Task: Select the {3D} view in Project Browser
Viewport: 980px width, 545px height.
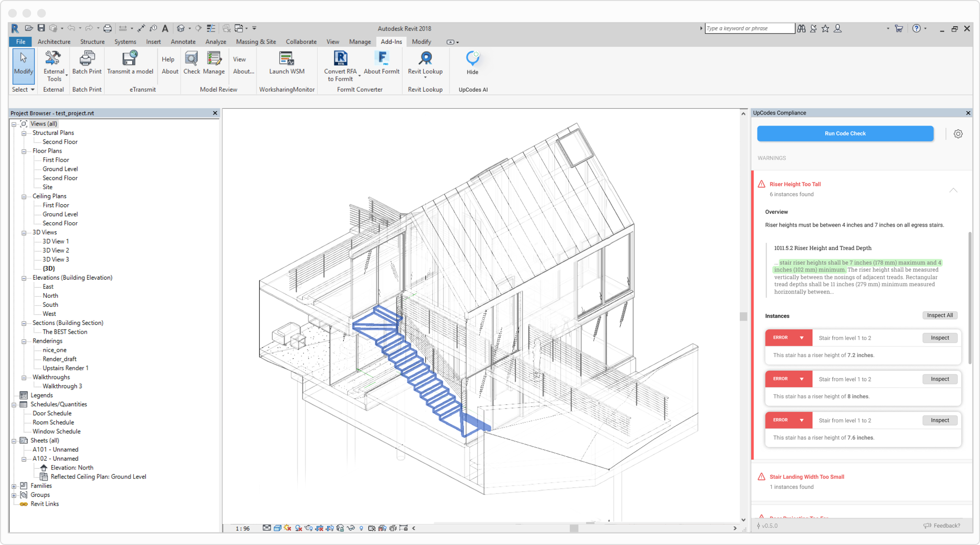Action: click(49, 269)
